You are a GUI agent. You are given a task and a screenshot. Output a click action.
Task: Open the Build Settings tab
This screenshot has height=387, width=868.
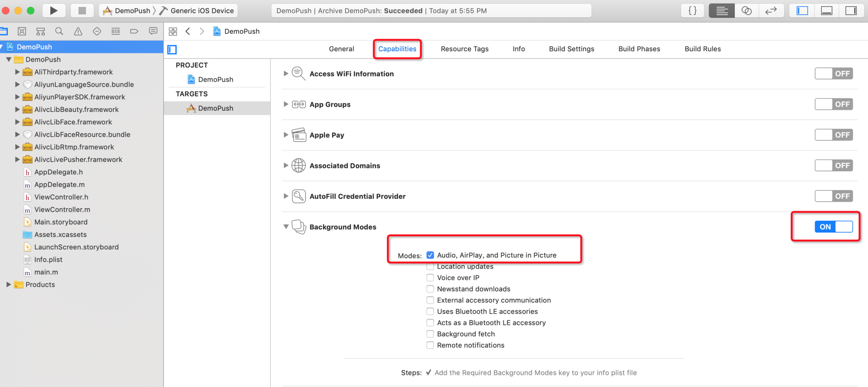(572, 49)
